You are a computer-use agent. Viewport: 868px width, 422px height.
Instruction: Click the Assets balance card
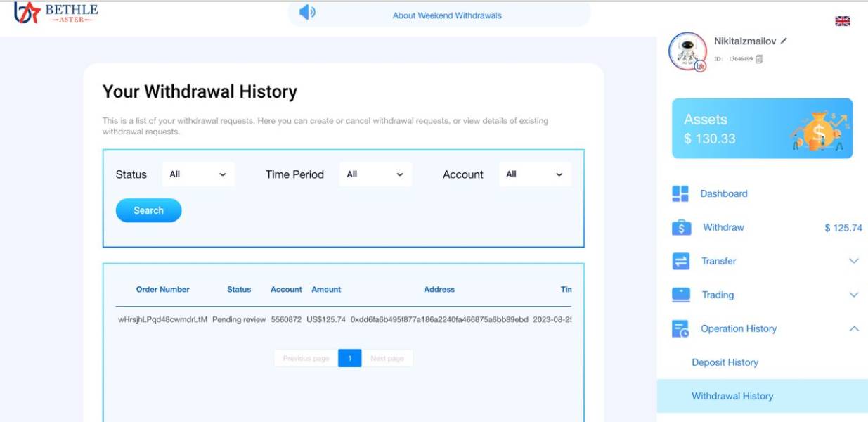click(762, 129)
